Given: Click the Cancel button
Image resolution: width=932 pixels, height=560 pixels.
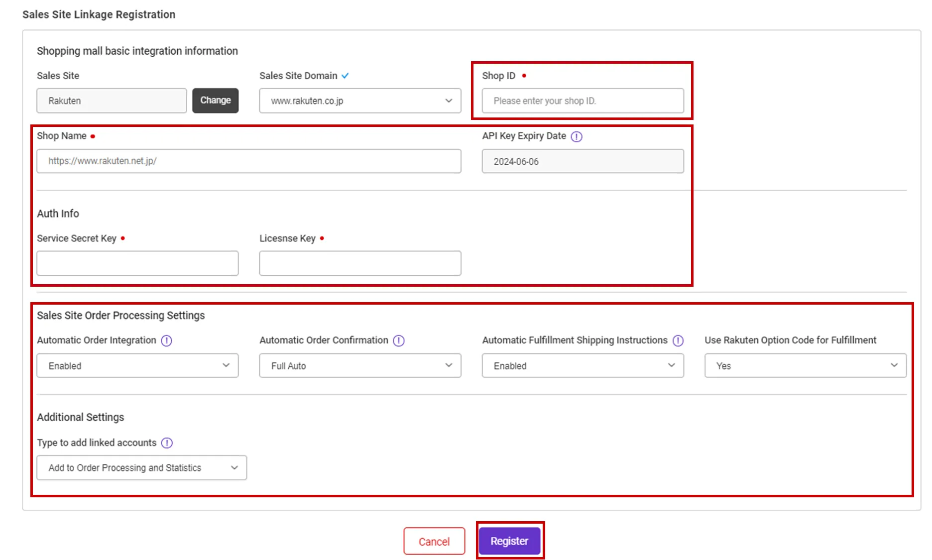Looking at the screenshot, I should (x=434, y=542).
